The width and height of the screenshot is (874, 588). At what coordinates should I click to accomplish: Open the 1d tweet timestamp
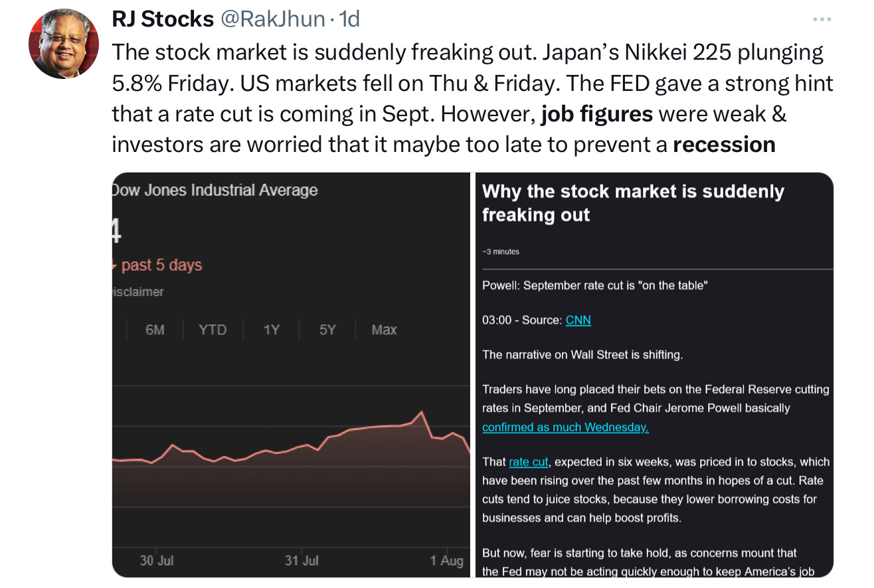[x=349, y=19]
